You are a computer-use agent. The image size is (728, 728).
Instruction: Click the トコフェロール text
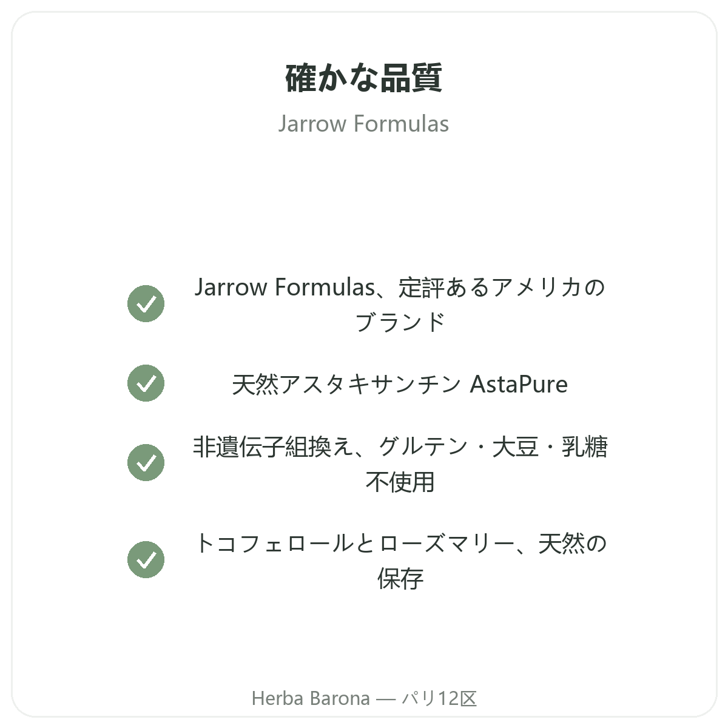274,543
